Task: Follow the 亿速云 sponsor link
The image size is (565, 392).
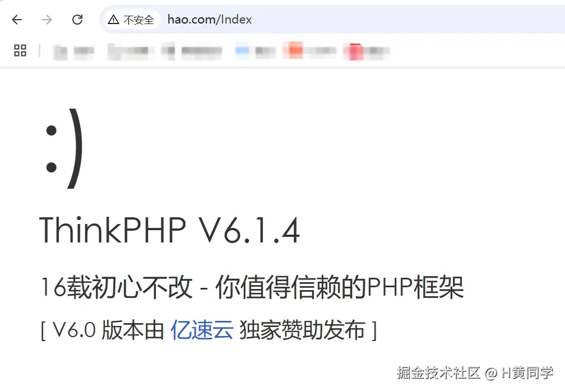Action: click(x=202, y=330)
